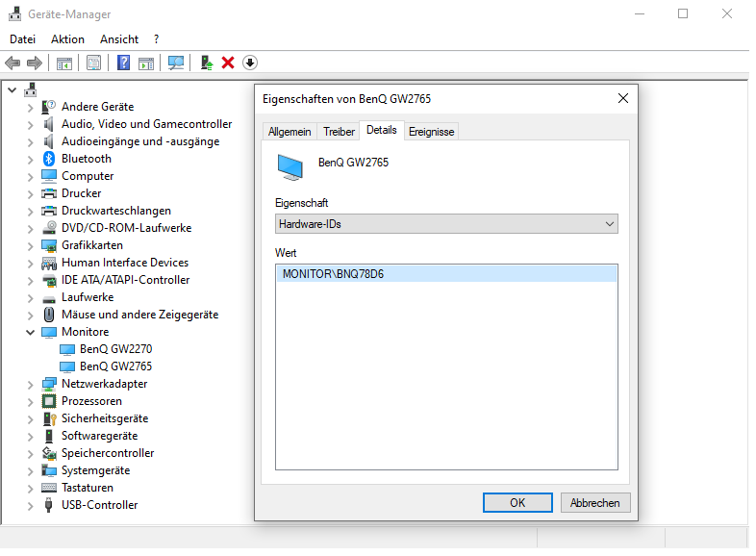Click the red X uninstall device icon
Viewport: 756px width, 556px height.
click(x=228, y=63)
